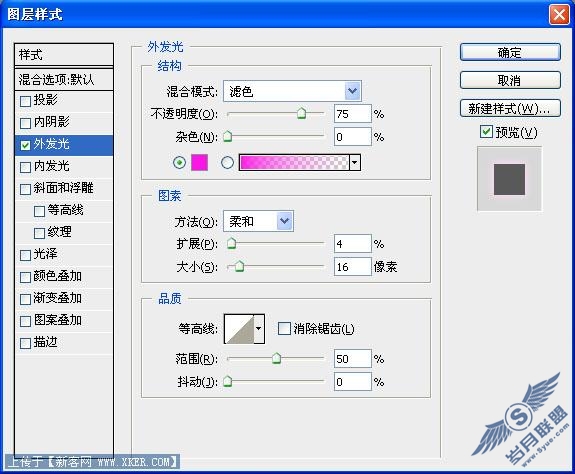Enable the 内阴影 inner shadow checkbox
The height and width of the screenshot is (474, 575).
[25, 123]
